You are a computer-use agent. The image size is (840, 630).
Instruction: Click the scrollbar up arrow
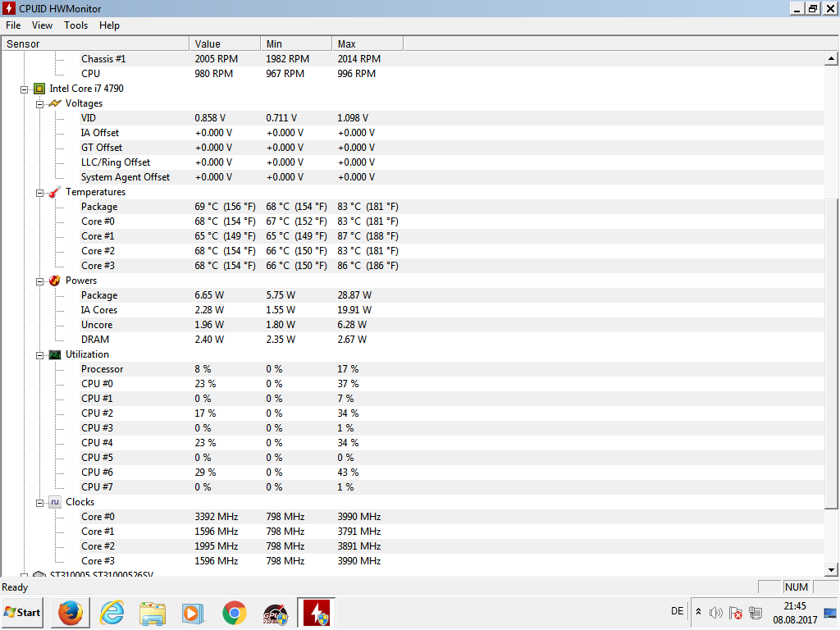[831, 58]
